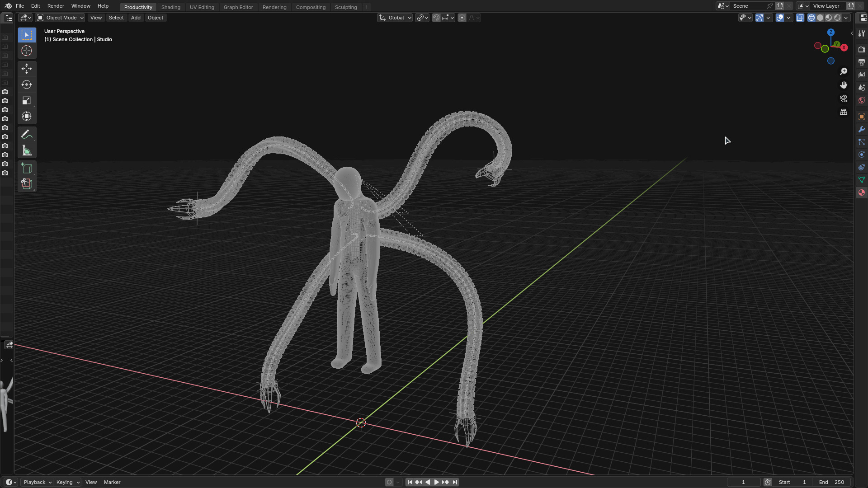Switch to Solid viewport shading
Screen dimensions: 868x488
(x=820, y=18)
